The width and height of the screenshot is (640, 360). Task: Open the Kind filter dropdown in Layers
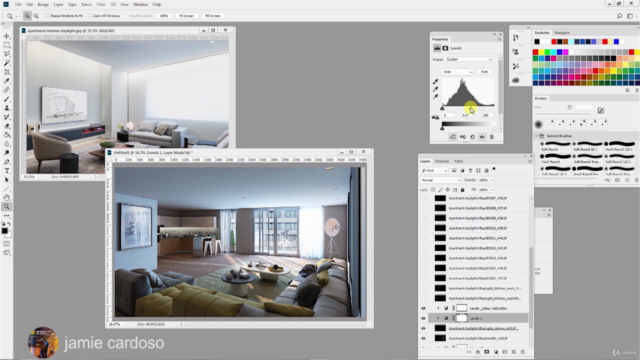pyautogui.click(x=434, y=170)
